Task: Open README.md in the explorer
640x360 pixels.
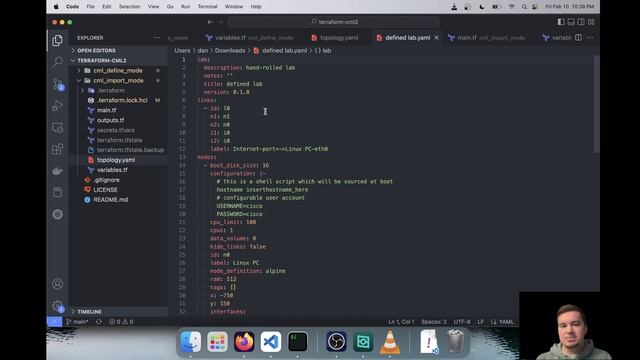Action: 111,200
